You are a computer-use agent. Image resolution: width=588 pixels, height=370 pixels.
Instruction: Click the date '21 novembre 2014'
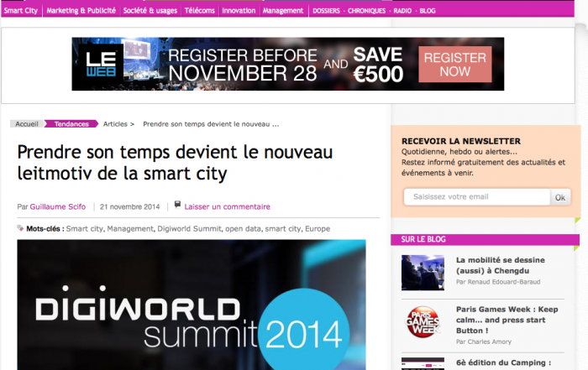point(129,206)
